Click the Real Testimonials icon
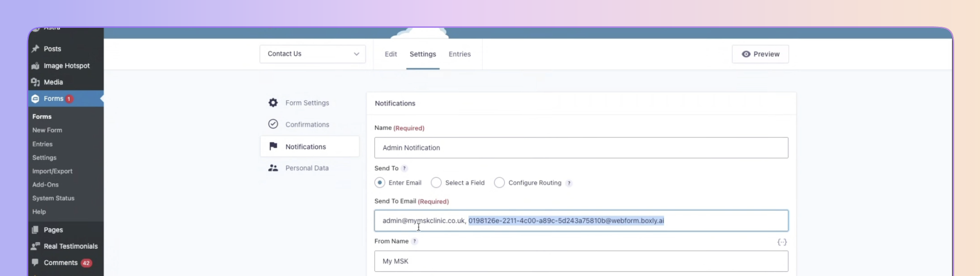 coord(35,246)
